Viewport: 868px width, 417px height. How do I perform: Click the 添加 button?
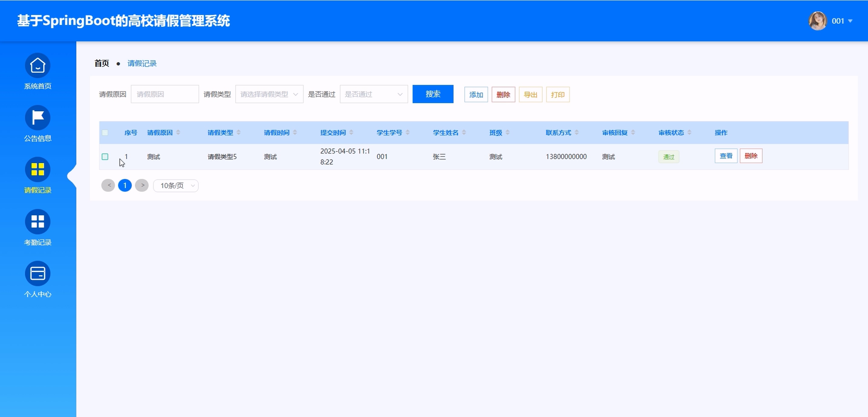[x=476, y=95]
